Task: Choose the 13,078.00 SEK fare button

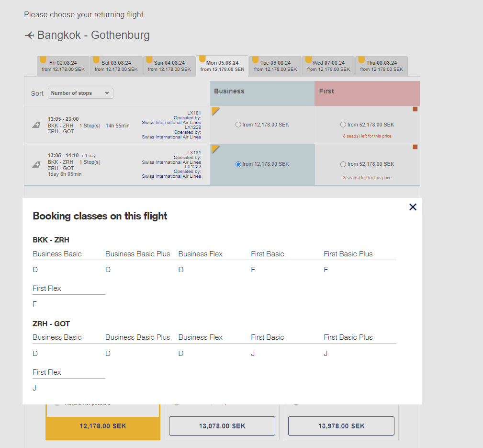Action: pyautogui.click(x=222, y=426)
